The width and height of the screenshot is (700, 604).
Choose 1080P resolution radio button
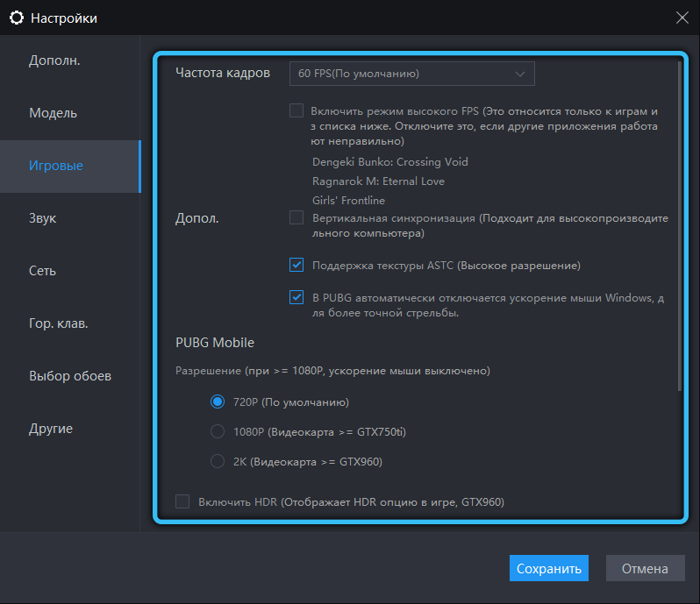coord(218,431)
